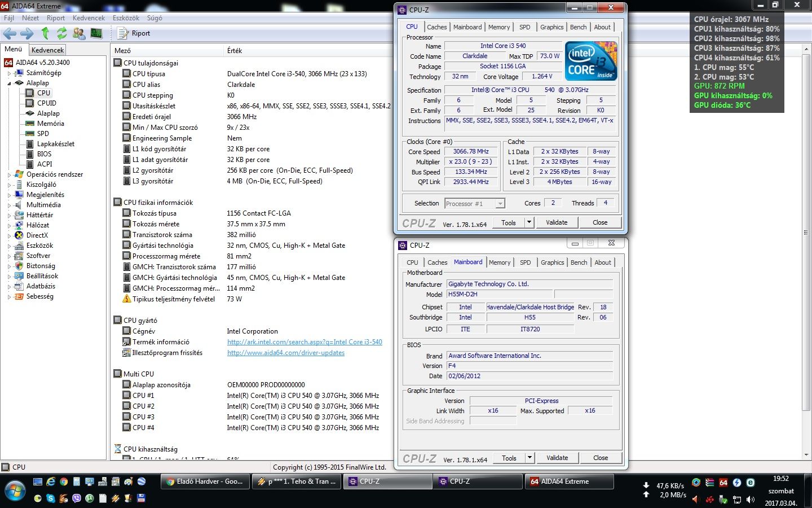Click the green Refresh arrows toolbar icon
The height and width of the screenshot is (508, 812).
coord(62,33)
